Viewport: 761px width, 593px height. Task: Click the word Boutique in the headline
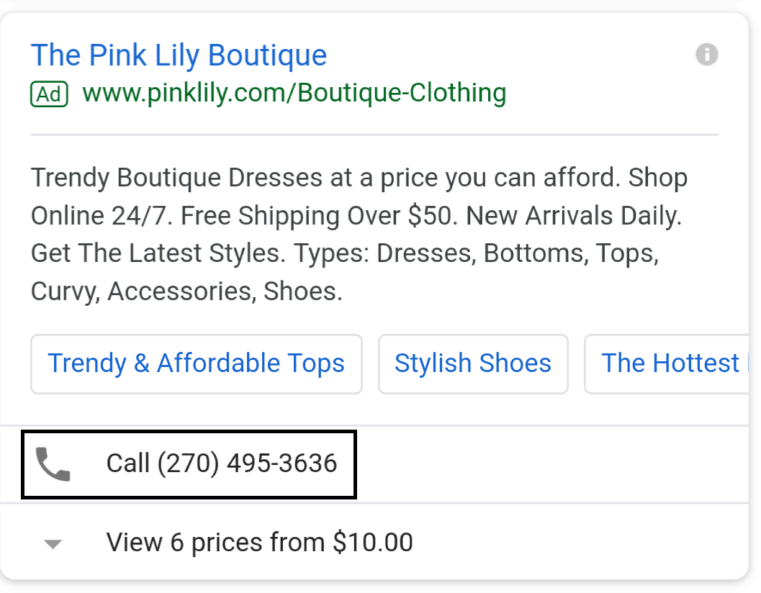click(x=267, y=55)
